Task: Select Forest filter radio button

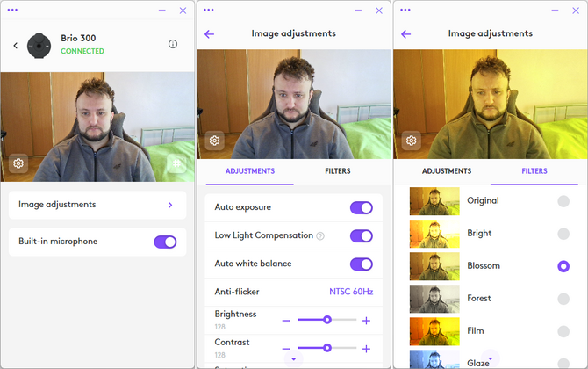Action: point(563,299)
